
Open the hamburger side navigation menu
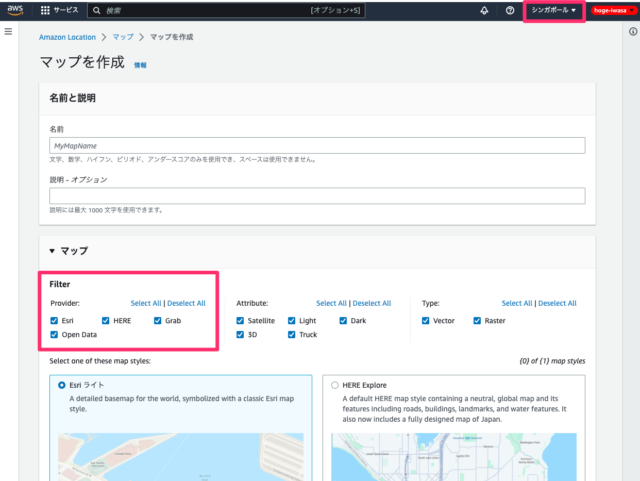point(8,31)
